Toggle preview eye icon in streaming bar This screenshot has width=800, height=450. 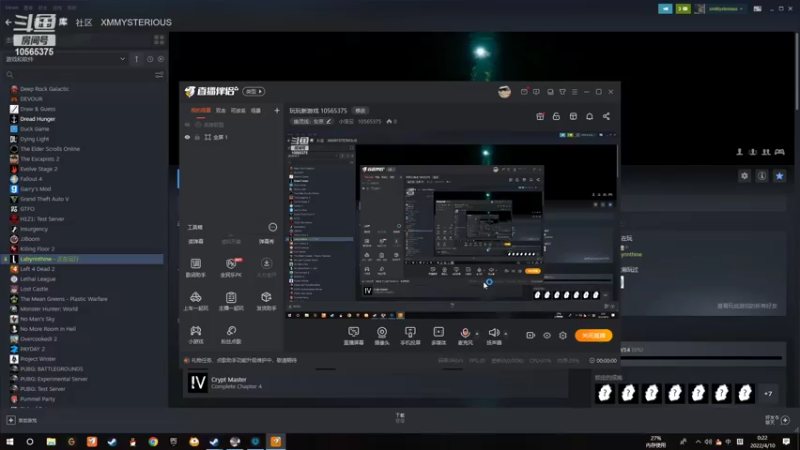pyautogui.click(x=547, y=335)
